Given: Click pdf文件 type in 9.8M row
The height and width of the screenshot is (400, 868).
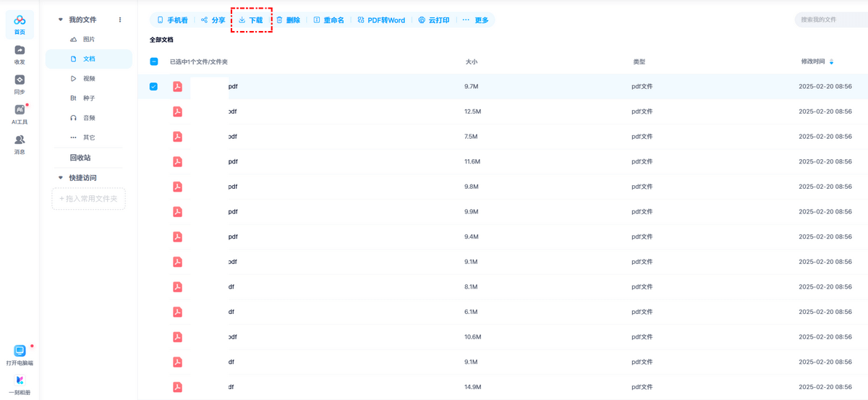Looking at the screenshot, I should (x=642, y=187).
